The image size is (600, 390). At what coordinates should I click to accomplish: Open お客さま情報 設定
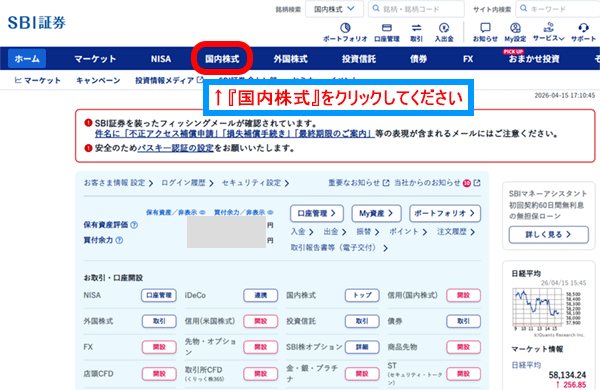click(x=118, y=183)
